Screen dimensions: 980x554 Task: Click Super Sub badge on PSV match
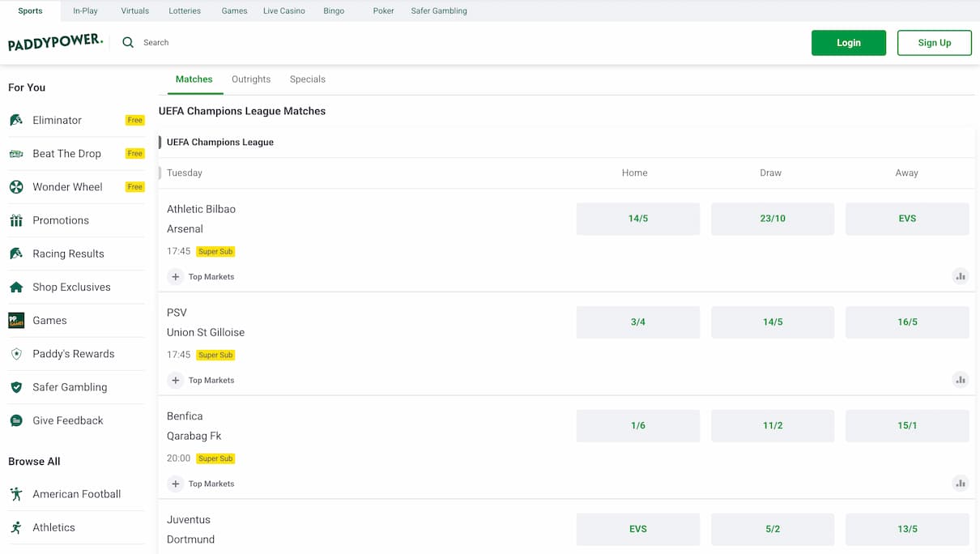215,356
